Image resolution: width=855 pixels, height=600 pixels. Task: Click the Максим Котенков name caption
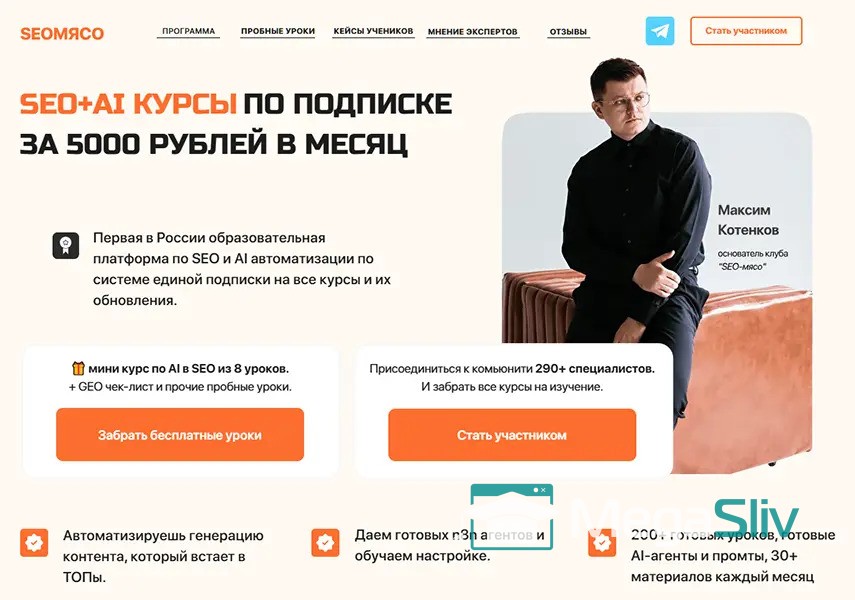pyautogui.click(x=748, y=220)
